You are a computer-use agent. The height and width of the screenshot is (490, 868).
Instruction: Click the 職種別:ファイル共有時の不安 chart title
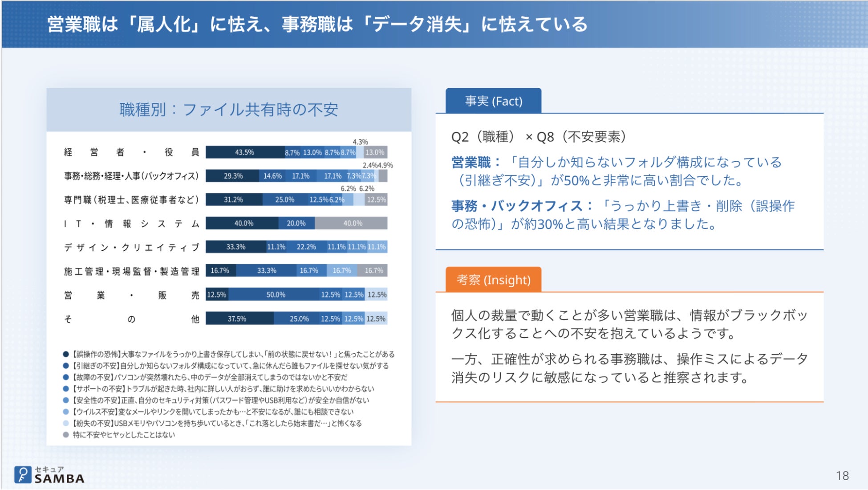[x=229, y=110]
